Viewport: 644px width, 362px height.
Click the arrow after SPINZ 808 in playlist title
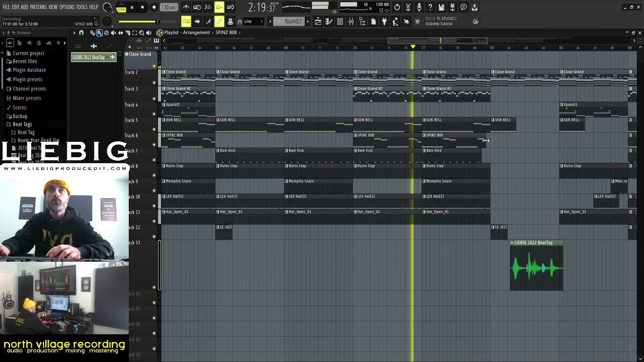(239, 33)
